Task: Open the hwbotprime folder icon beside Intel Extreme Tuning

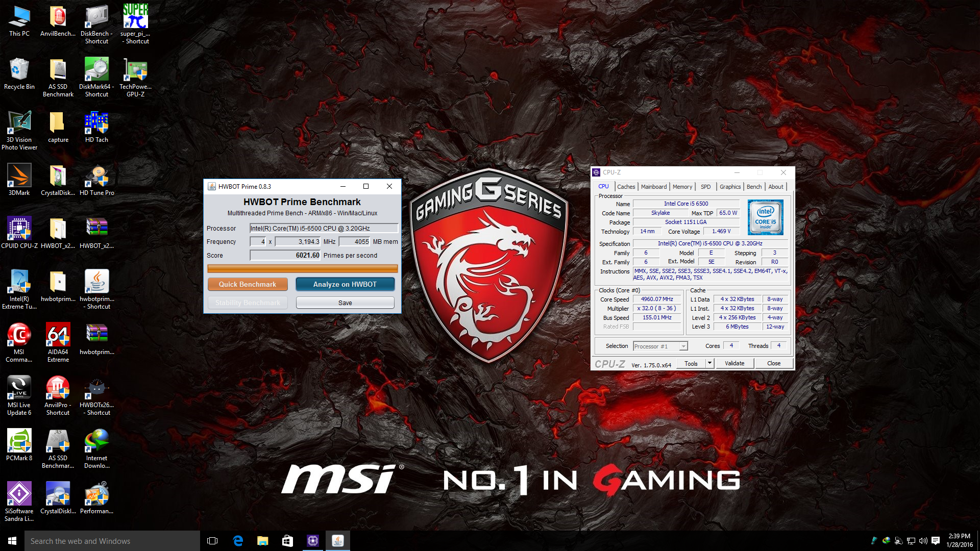Action: (58, 287)
